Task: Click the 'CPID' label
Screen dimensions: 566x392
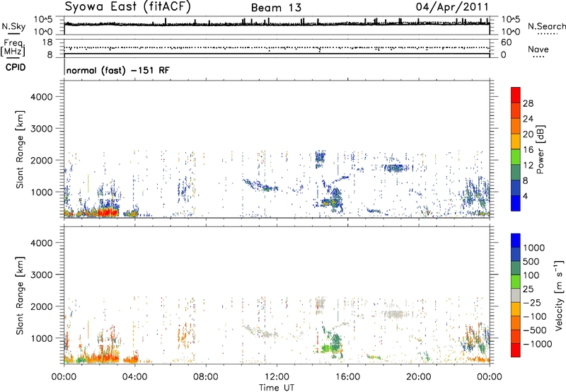Action: (x=16, y=67)
